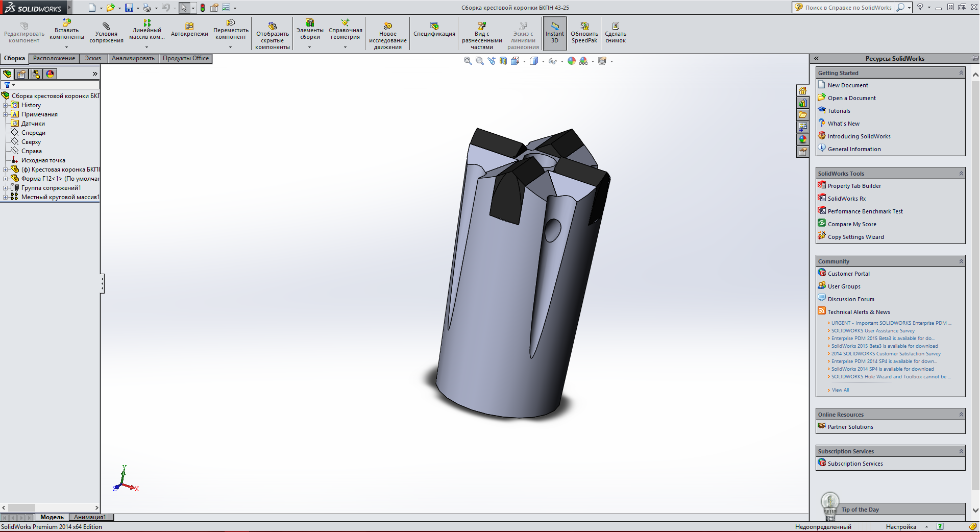Click the Zoom to Area icon

(480, 61)
